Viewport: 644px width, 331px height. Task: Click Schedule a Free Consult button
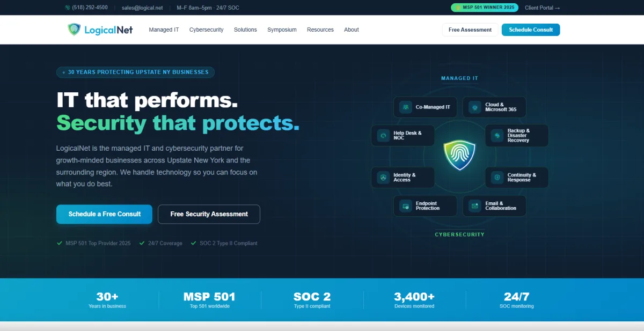coord(104,214)
